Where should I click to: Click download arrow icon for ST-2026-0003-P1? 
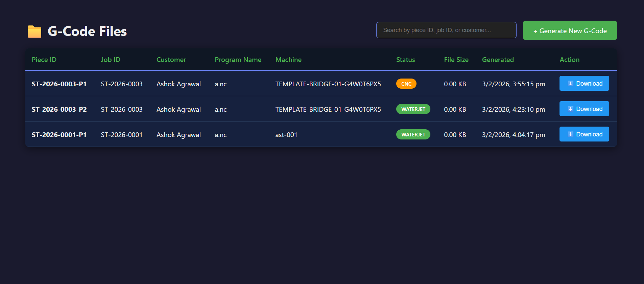tap(570, 84)
